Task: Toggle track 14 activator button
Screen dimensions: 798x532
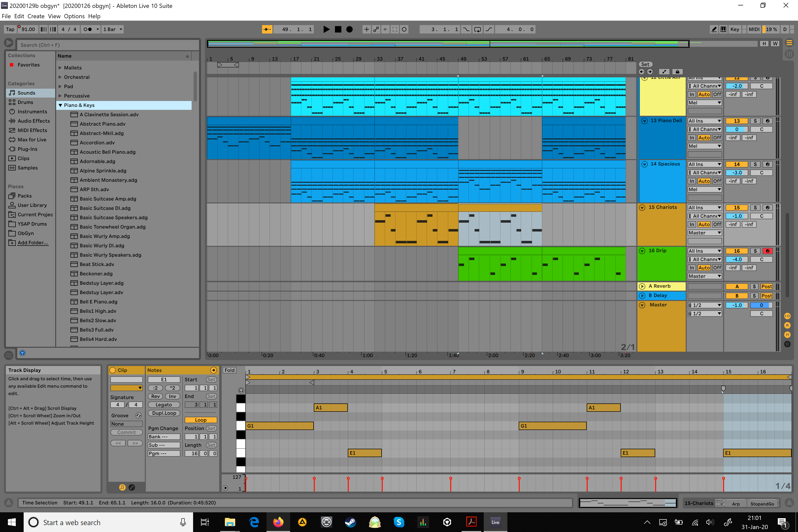Action: [737, 165]
